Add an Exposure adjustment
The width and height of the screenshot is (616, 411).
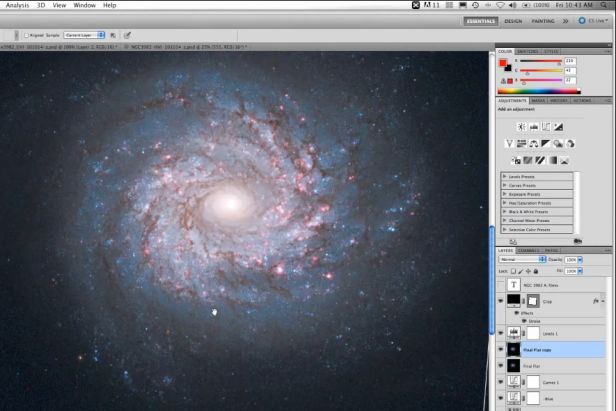(x=558, y=127)
